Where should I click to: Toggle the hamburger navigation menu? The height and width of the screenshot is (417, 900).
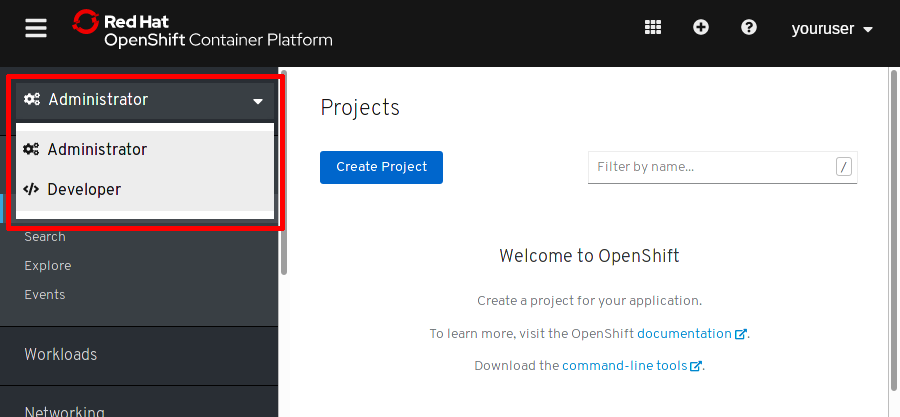point(36,28)
